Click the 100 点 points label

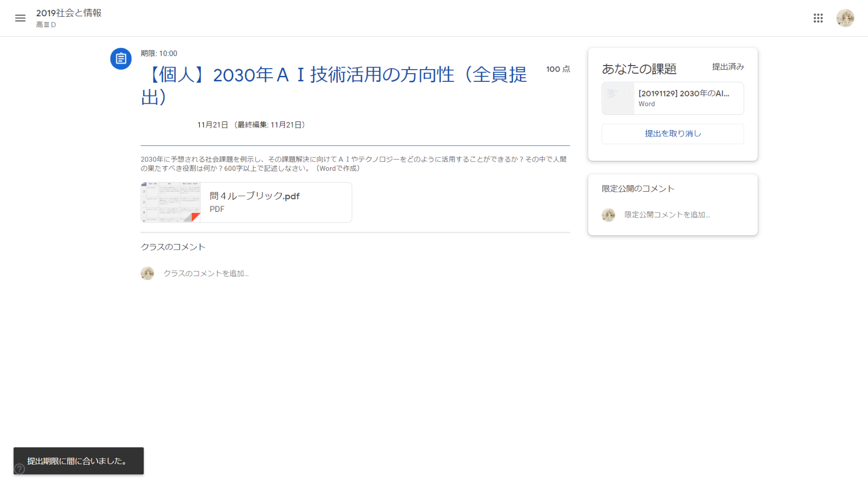click(558, 69)
